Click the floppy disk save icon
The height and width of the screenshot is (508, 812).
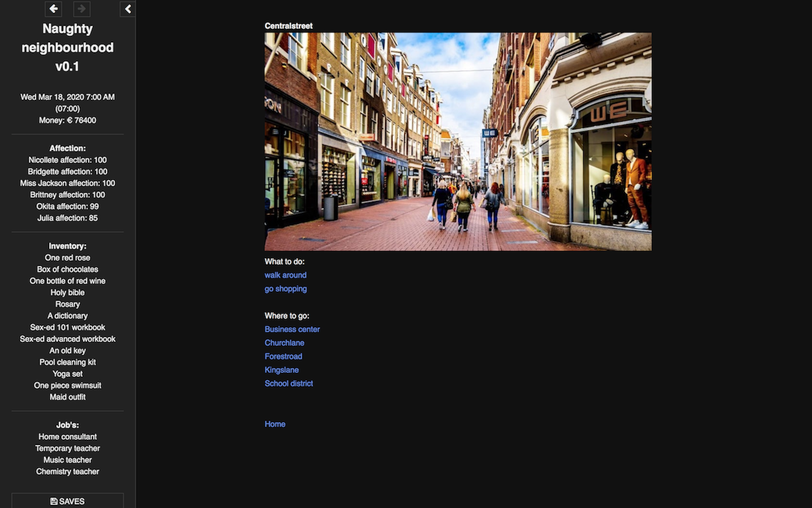(54, 501)
